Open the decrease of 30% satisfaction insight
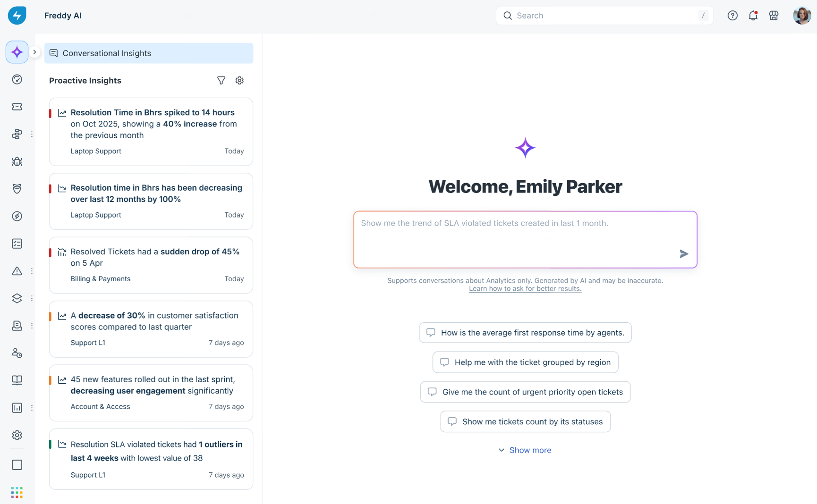 (151, 329)
